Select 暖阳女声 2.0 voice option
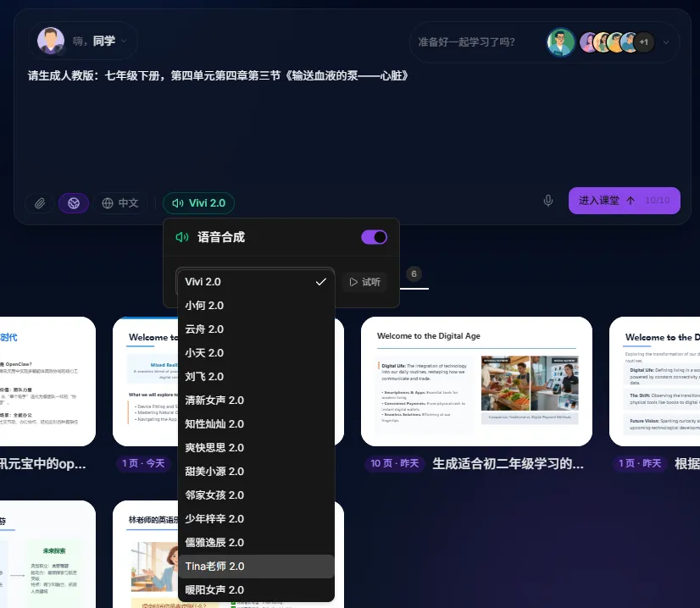Image resolution: width=700 pixels, height=608 pixels. tap(256, 589)
